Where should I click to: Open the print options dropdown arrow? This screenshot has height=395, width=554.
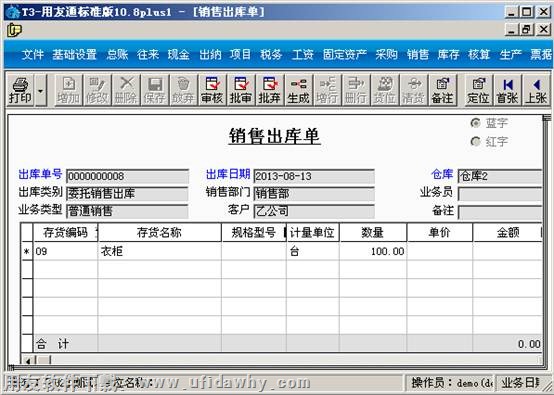[x=41, y=90]
